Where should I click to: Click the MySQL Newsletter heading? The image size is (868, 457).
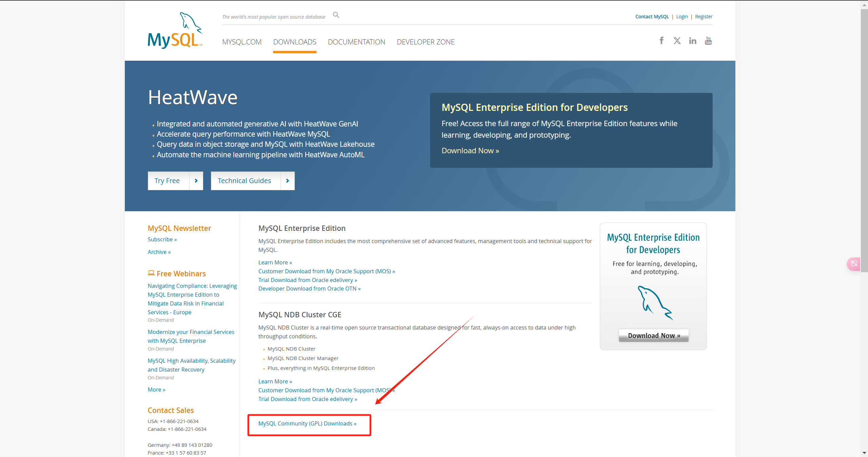pos(179,228)
